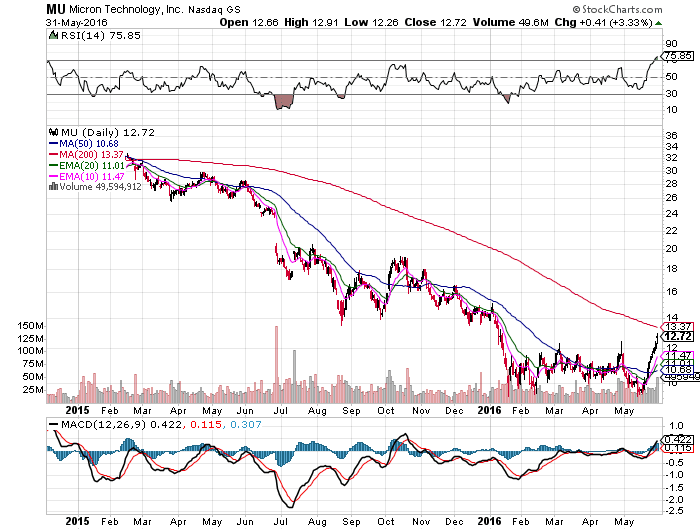Image resolution: width=700 pixels, height=530 pixels.
Task: Click the 'Close 12.72' header value
Action: (436, 22)
